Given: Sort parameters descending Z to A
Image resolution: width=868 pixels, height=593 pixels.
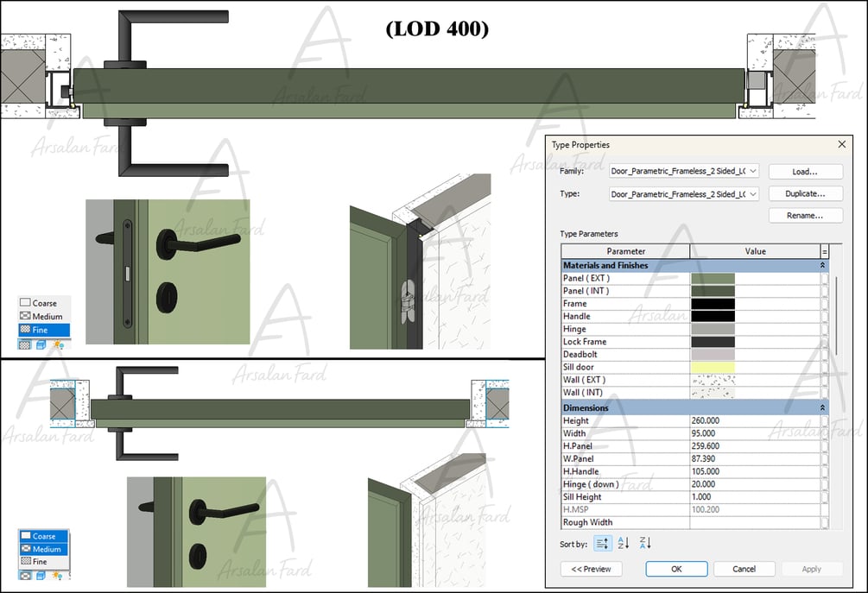Looking at the screenshot, I should pos(645,543).
